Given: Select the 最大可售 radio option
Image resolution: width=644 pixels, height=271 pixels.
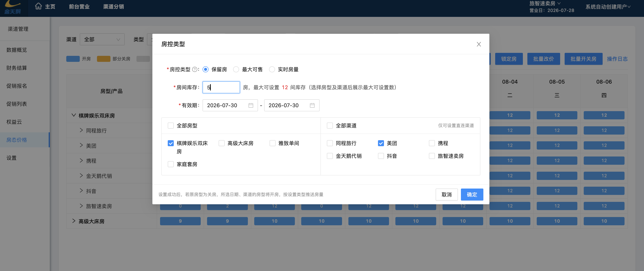Looking at the screenshot, I should (x=236, y=70).
